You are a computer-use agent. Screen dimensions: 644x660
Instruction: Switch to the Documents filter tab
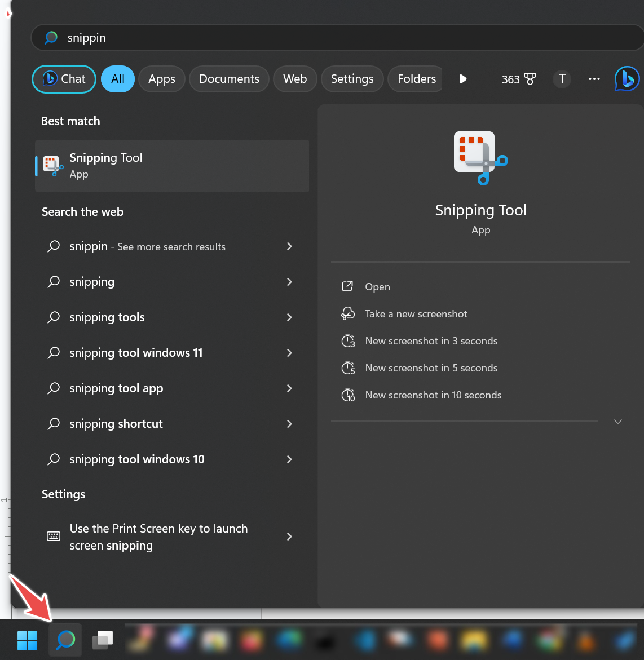click(x=229, y=79)
